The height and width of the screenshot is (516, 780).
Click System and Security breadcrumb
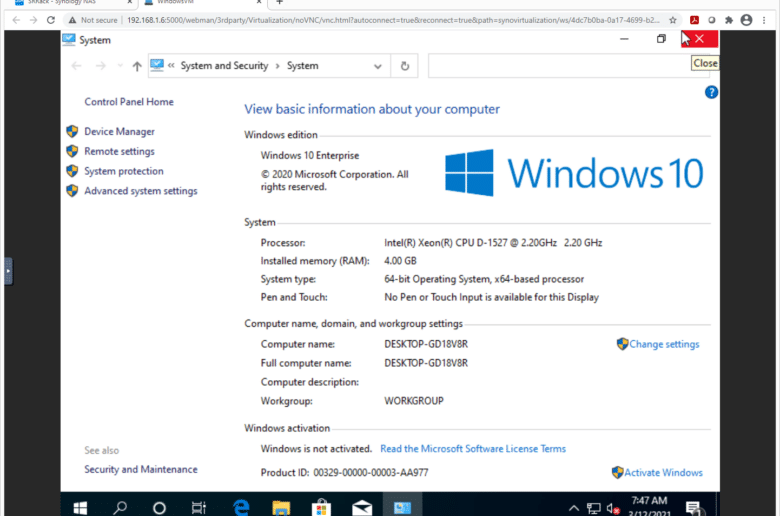click(224, 66)
